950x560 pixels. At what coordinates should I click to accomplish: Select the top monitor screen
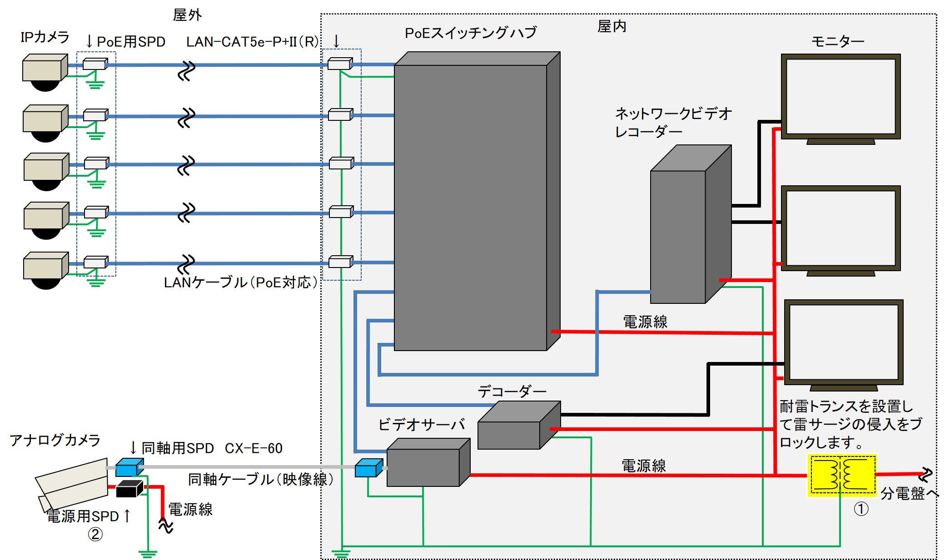point(841,96)
